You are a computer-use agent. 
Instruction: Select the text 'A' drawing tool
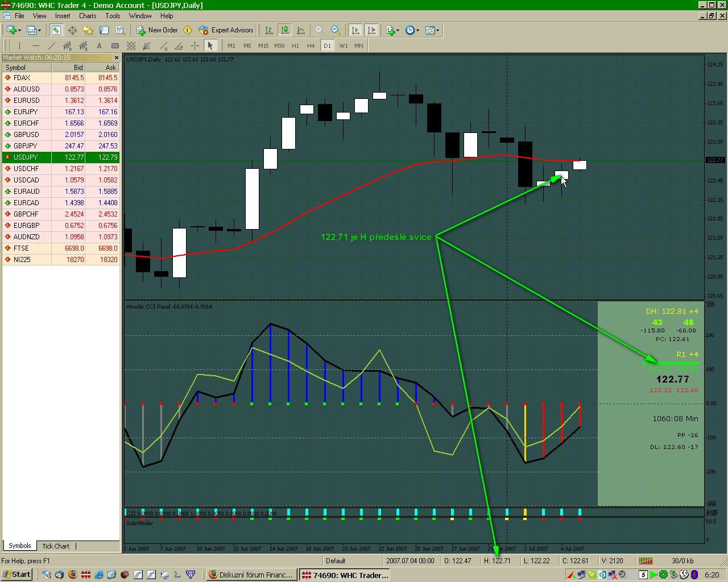(x=99, y=45)
